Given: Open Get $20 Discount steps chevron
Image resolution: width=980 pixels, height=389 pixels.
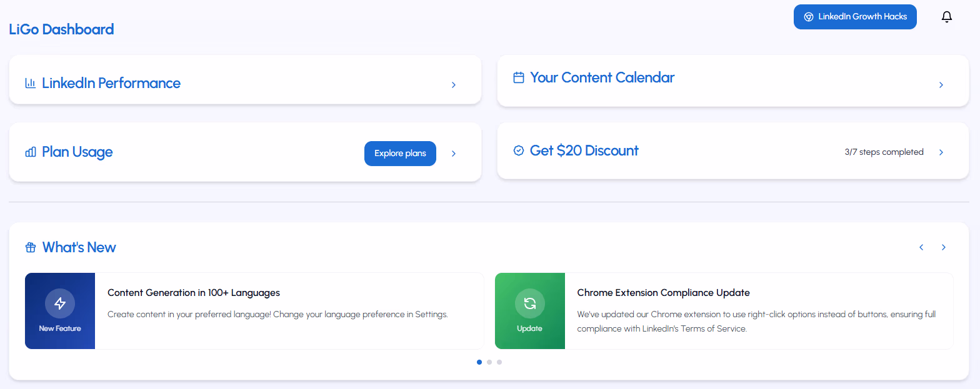Looking at the screenshot, I should (941, 152).
